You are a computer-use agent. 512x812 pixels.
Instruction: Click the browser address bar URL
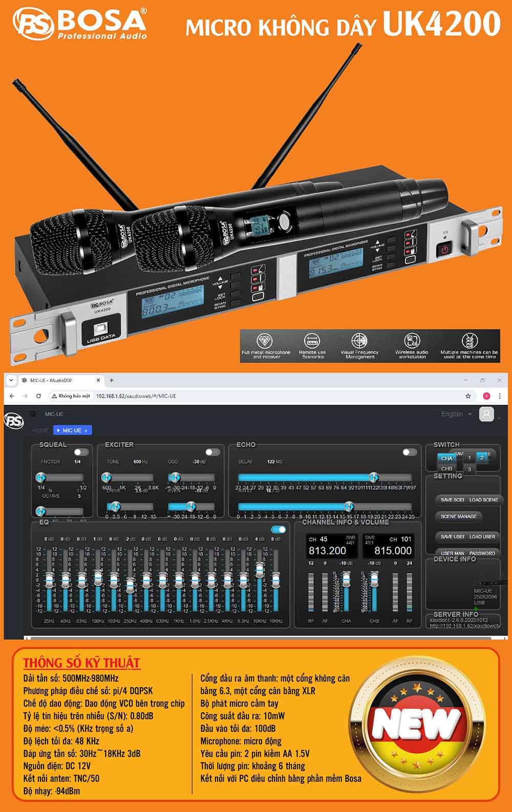coord(136,396)
